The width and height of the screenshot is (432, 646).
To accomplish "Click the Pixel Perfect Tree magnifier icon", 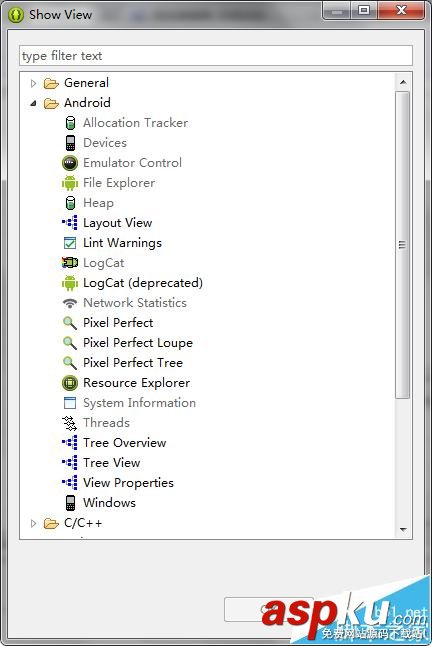I will [x=70, y=363].
